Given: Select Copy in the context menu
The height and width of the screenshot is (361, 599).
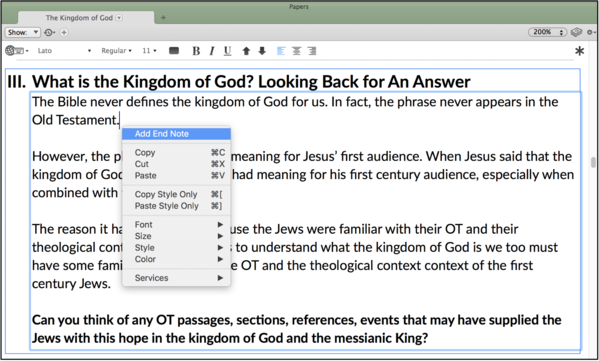Looking at the screenshot, I should (176, 152).
